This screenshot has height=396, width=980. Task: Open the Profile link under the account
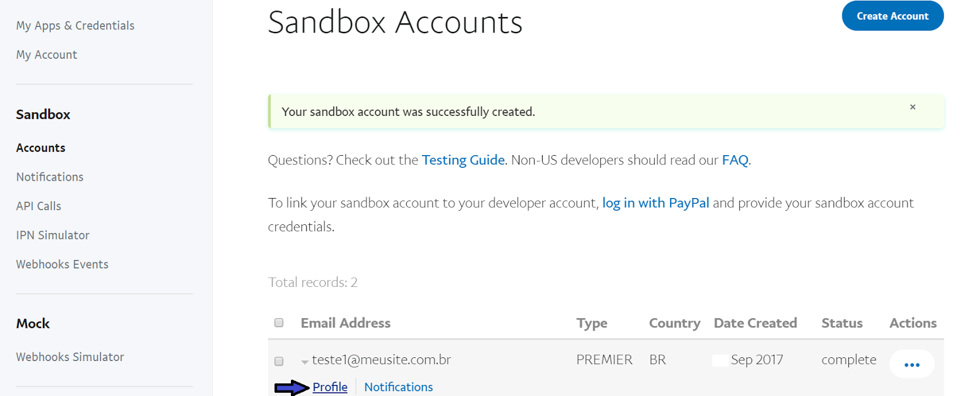click(330, 387)
